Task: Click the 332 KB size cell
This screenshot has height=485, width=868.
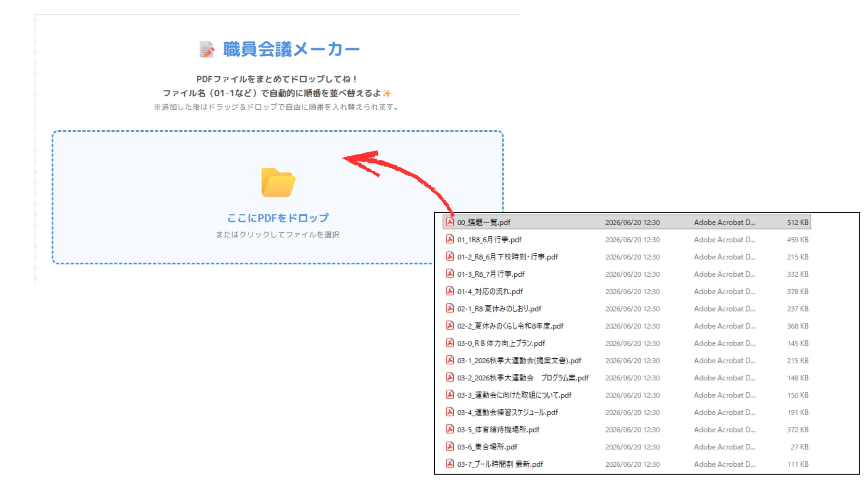Action: tap(797, 275)
